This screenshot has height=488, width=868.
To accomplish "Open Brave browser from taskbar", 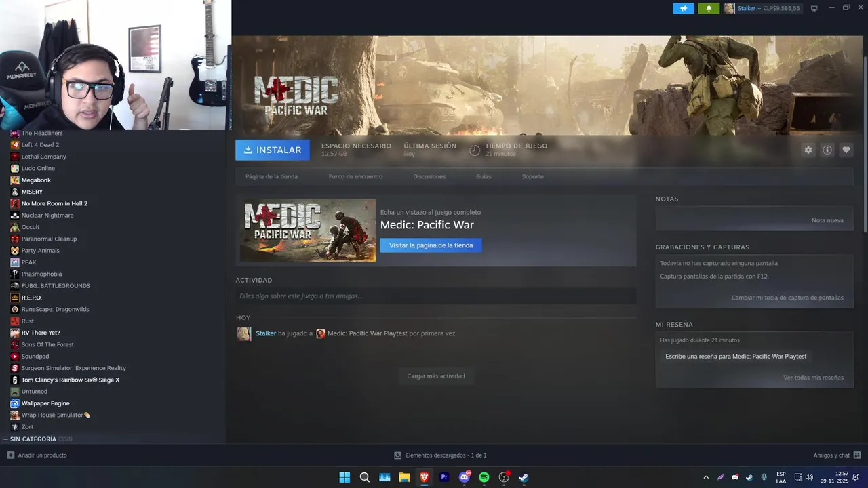I will click(x=425, y=477).
